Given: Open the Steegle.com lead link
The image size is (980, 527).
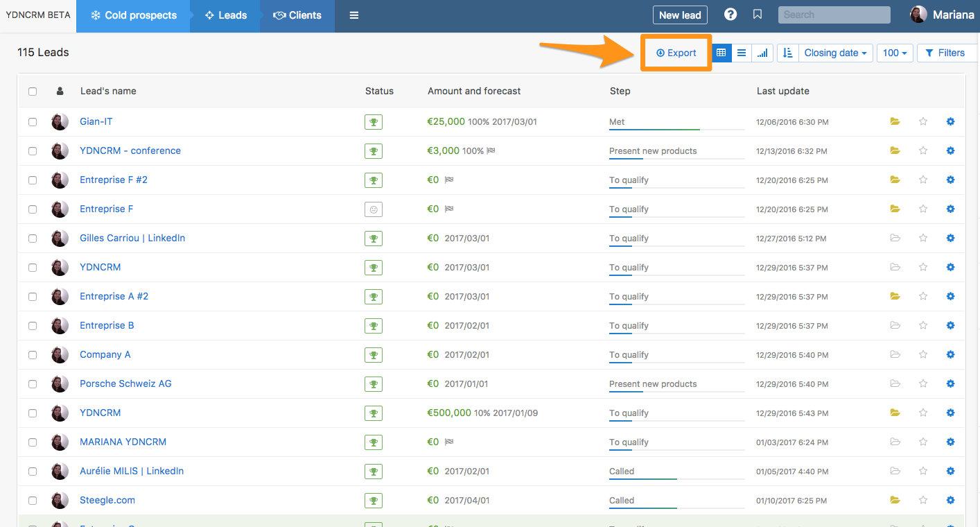Looking at the screenshot, I should pos(107,500).
